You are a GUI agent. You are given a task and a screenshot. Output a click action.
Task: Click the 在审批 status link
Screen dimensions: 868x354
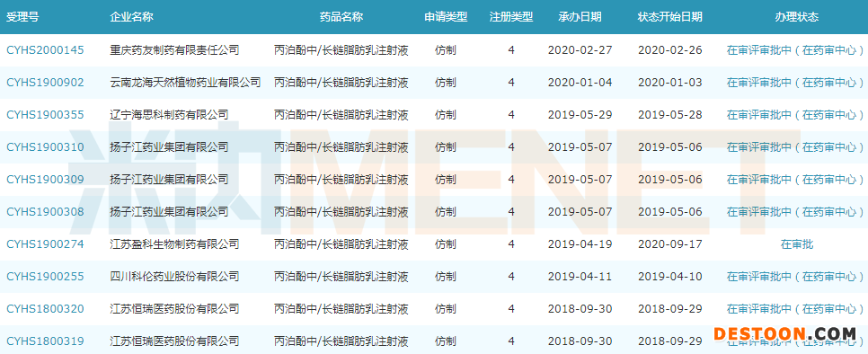pos(797,243)
